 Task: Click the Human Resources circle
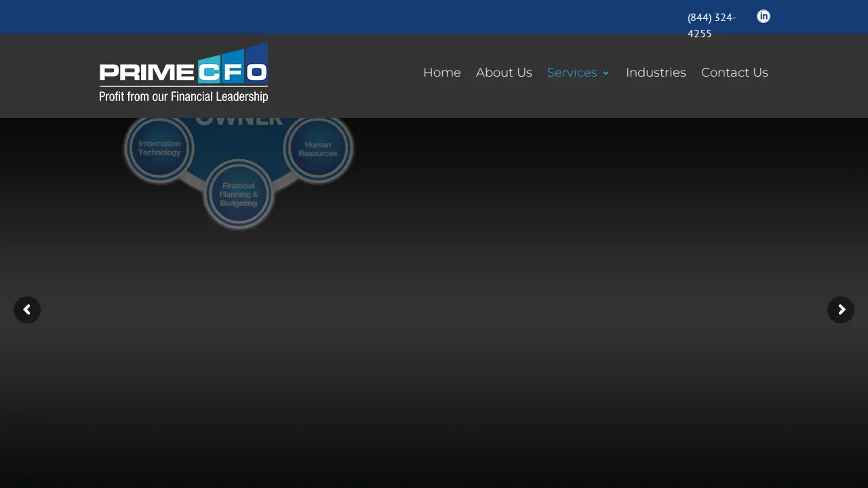click(318, 148)
